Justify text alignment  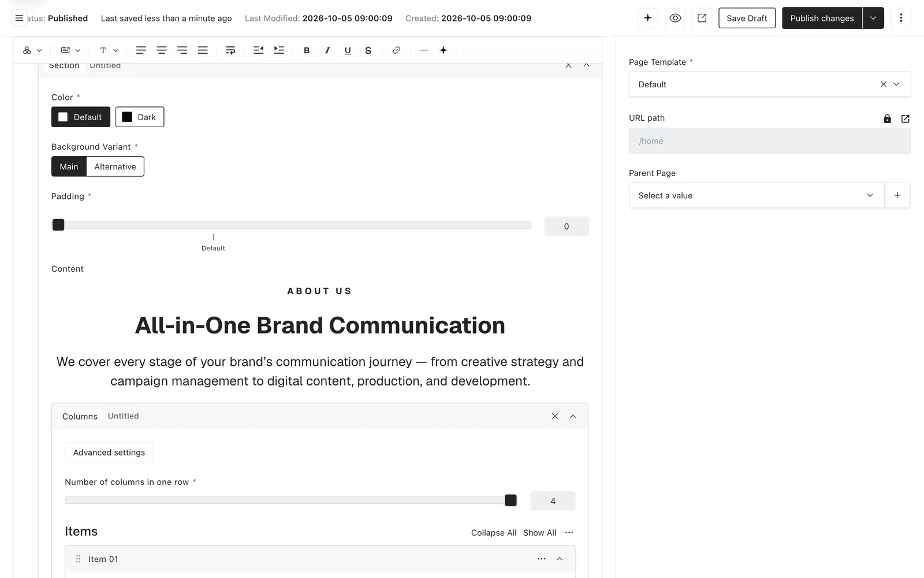point(203,50)
